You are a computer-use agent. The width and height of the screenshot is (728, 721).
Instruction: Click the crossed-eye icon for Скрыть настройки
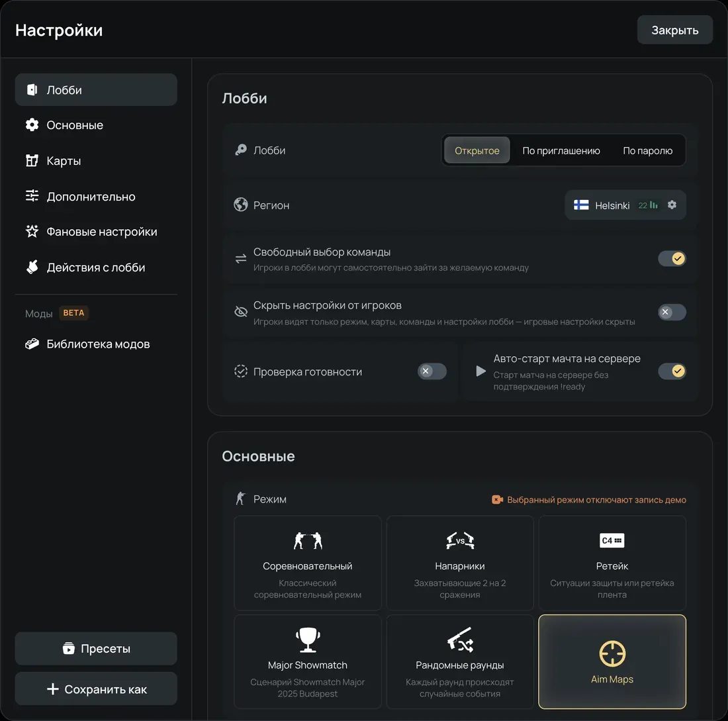point(240,312)
